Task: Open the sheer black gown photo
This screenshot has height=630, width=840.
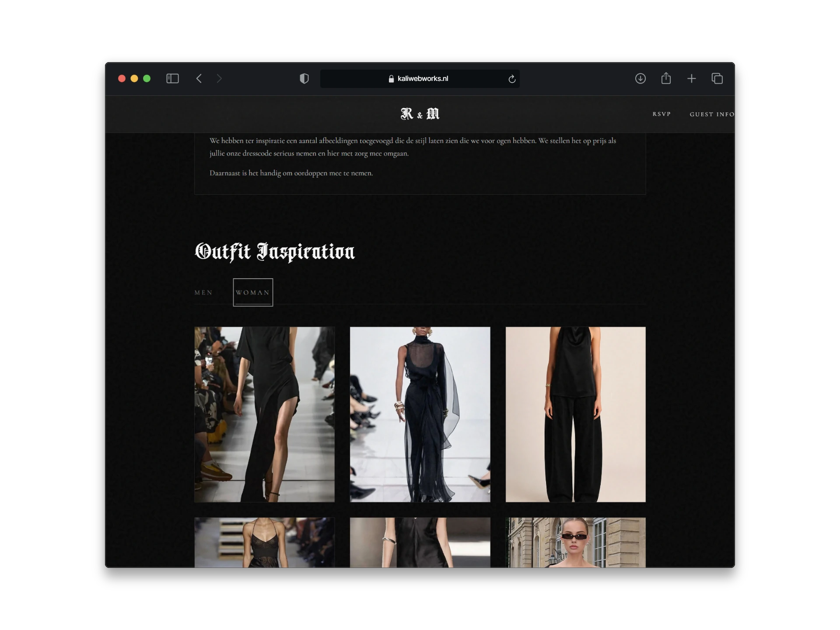Action: (420, 414)
